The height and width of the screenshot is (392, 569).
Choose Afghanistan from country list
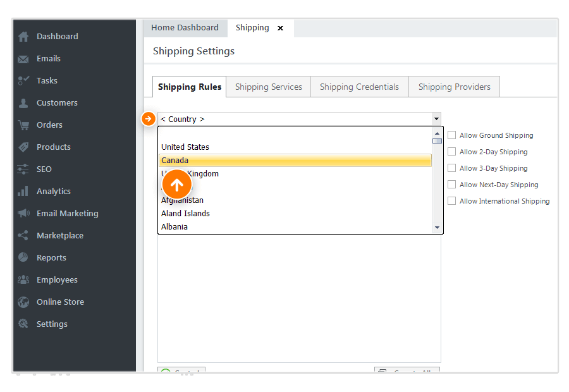pyautogui.click(x=295, y=200)
